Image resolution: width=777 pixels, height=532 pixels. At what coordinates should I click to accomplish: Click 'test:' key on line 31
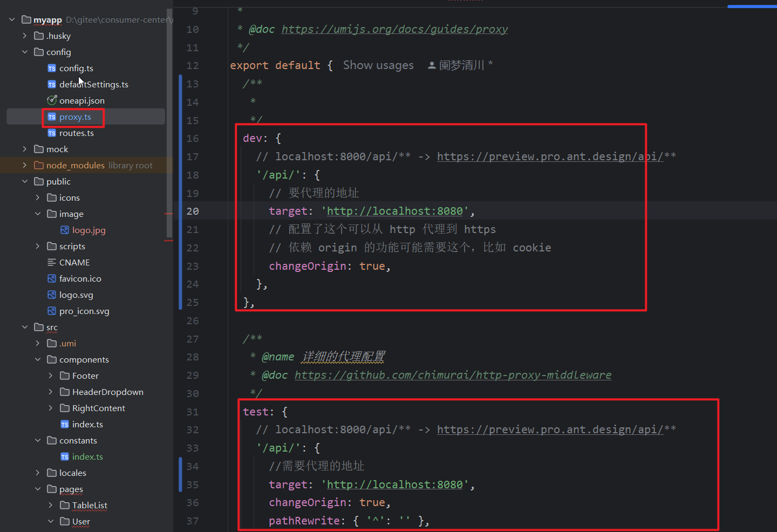coord(258,412)
